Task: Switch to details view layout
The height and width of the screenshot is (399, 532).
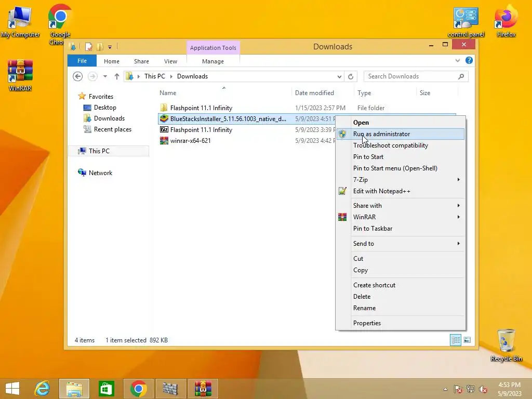Action: (456, 340)
